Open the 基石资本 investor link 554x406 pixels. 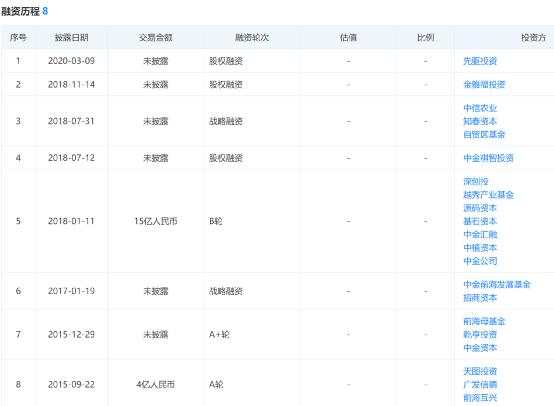[x=480, y=221]
